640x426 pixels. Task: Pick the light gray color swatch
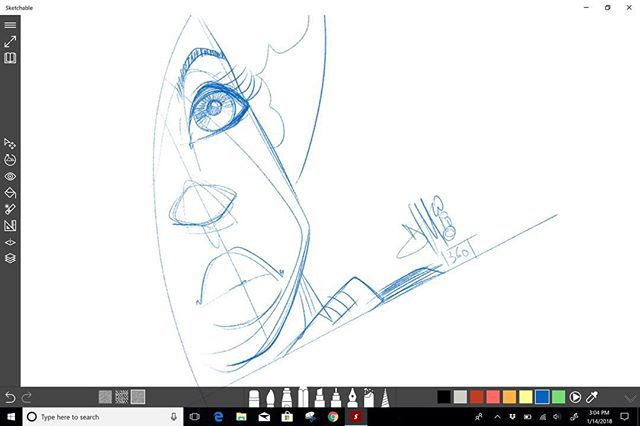click(460, 397)
